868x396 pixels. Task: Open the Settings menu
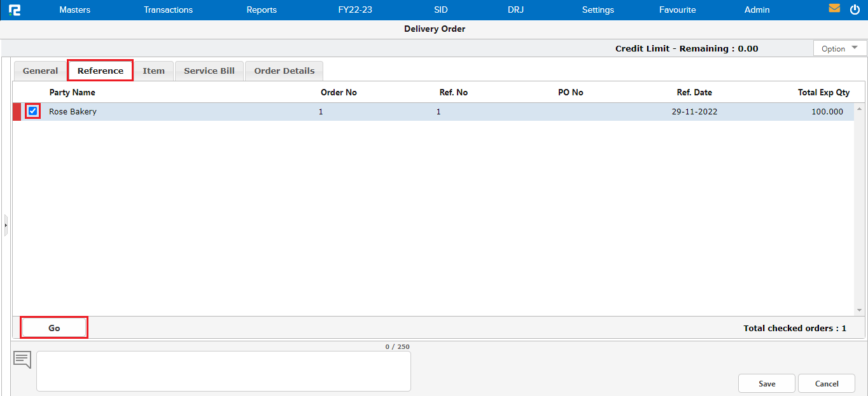tap(598, 10)
